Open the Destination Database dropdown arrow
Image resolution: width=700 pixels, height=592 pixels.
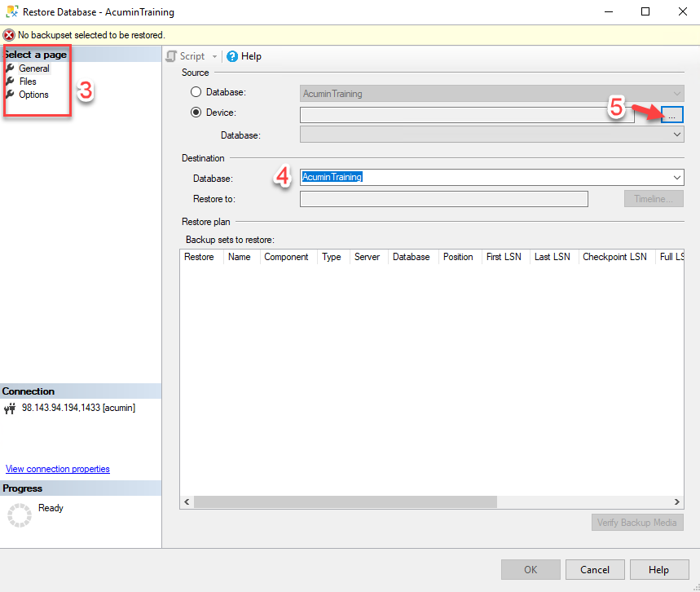tap(677, 178)
